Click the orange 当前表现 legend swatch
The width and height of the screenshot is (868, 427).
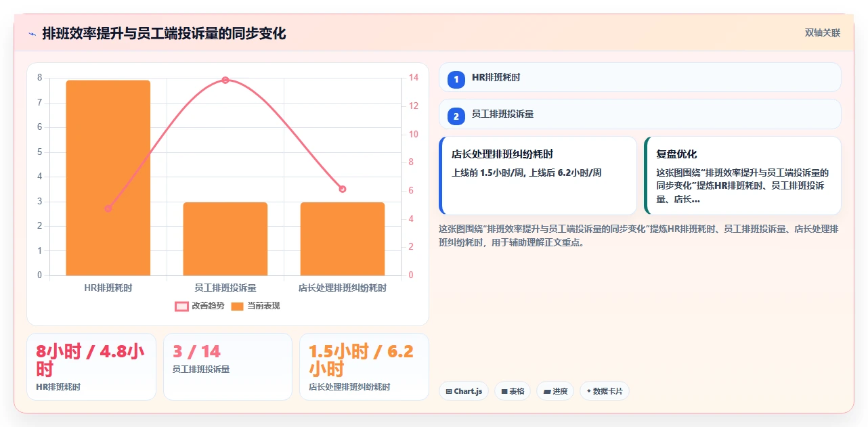coord(238,306)
